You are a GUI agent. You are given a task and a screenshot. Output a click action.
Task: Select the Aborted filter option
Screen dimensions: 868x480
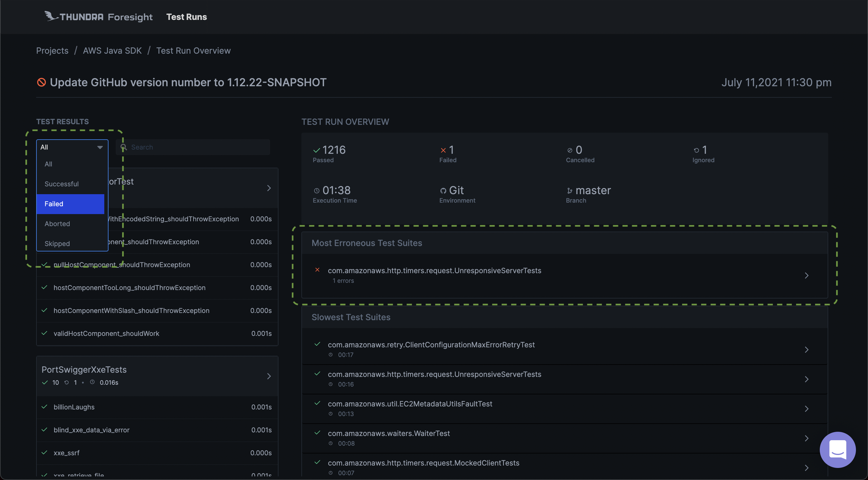tap(70, 224)
